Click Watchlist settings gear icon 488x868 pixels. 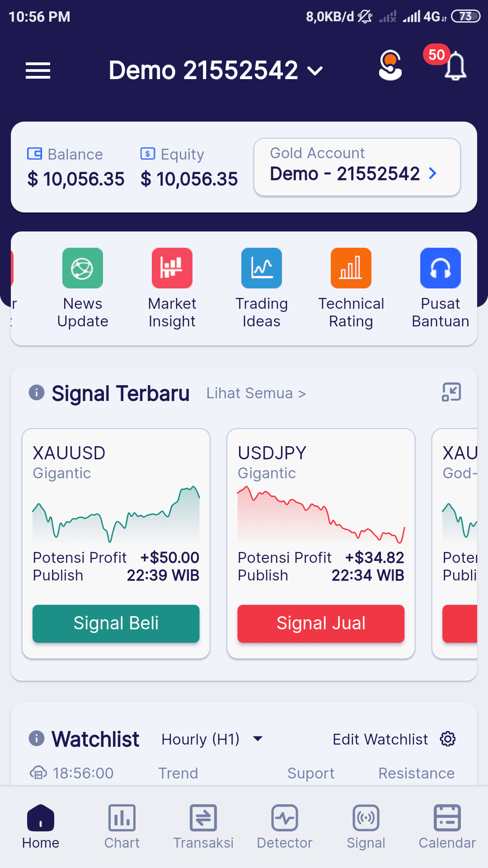[448, 739]
